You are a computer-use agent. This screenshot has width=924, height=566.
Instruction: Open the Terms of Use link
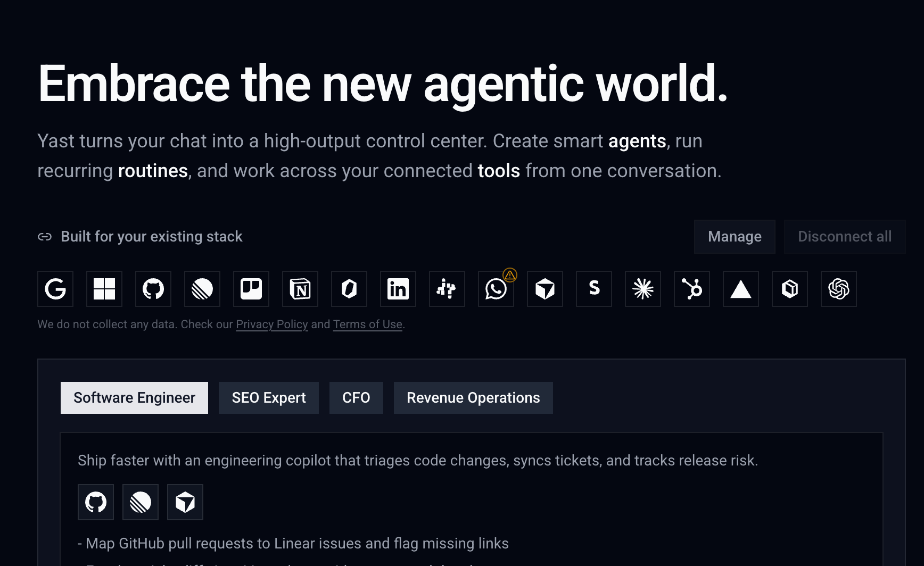pos(368,324)
